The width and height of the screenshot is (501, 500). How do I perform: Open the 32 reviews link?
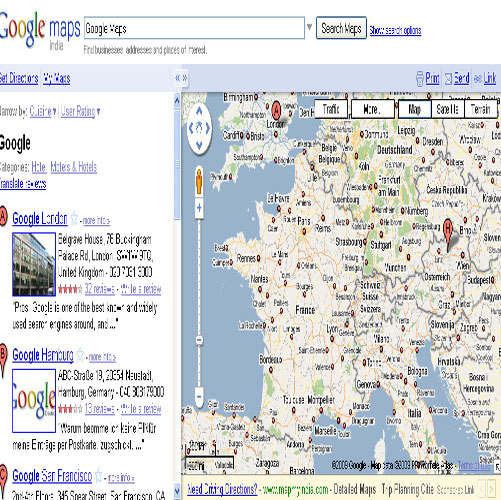coord(100,289)
